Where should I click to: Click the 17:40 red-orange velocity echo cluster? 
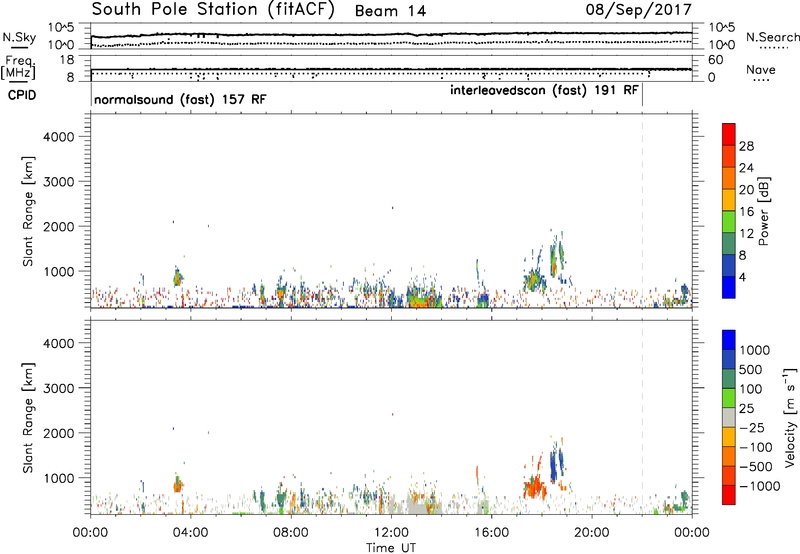[x=534, y=486]
